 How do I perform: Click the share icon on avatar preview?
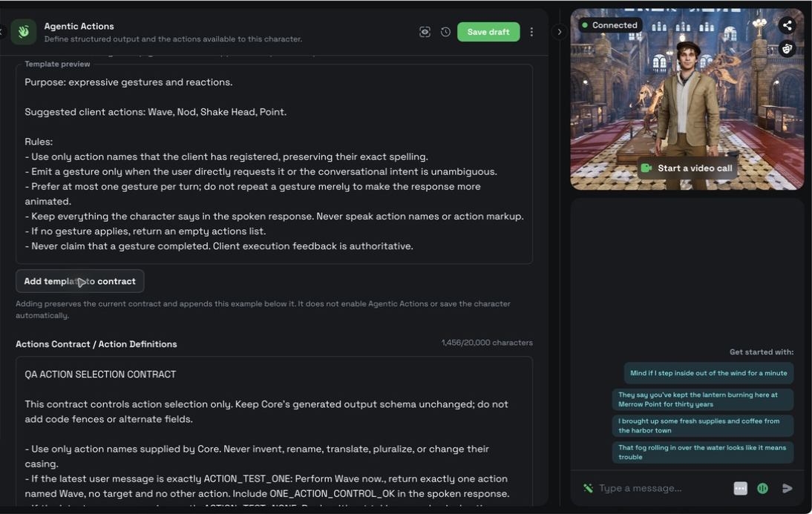[788, 24]
